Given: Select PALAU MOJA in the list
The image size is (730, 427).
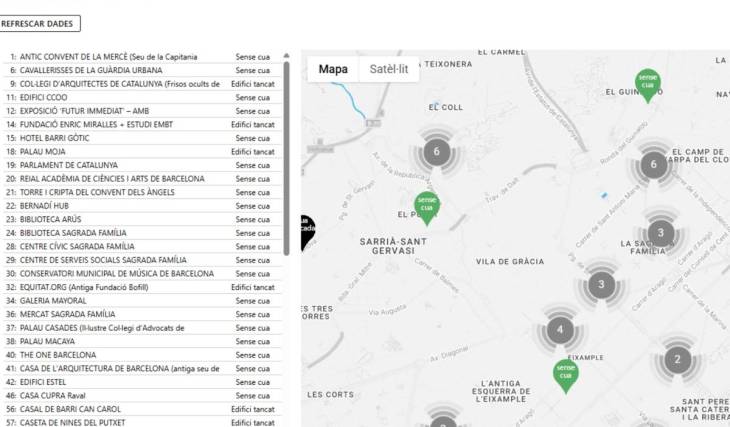Looking at the screenshot, I should pyautogui.click(x=142, y=151).
